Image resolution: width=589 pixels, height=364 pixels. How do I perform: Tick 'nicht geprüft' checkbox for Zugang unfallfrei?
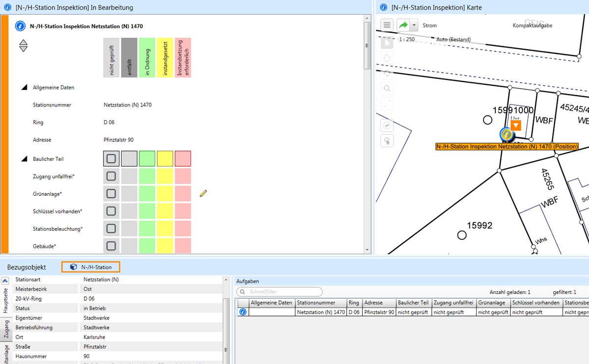111,176
